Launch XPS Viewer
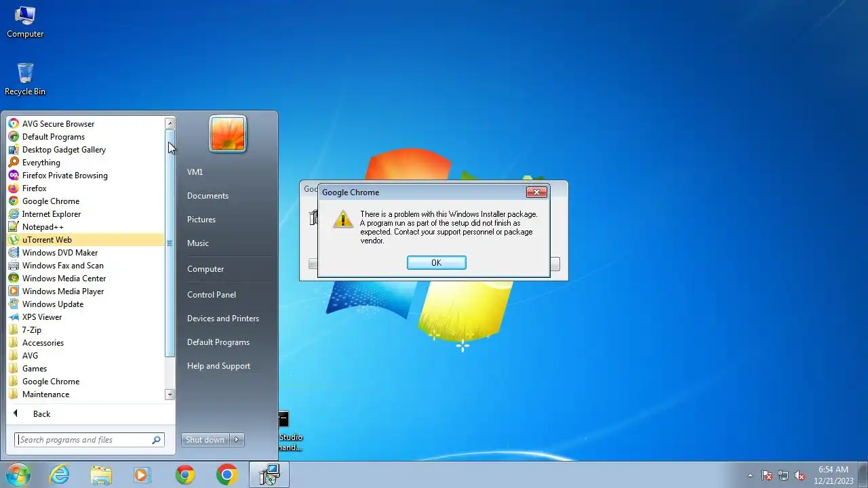Screen dimensions: 868x488 coord(85,317)
